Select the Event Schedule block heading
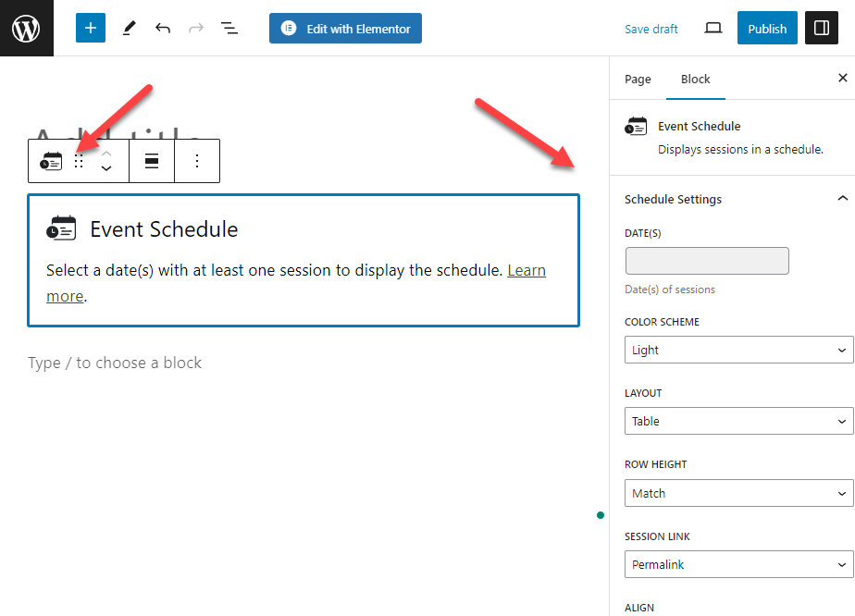855x616 pixels. point(164,229)
